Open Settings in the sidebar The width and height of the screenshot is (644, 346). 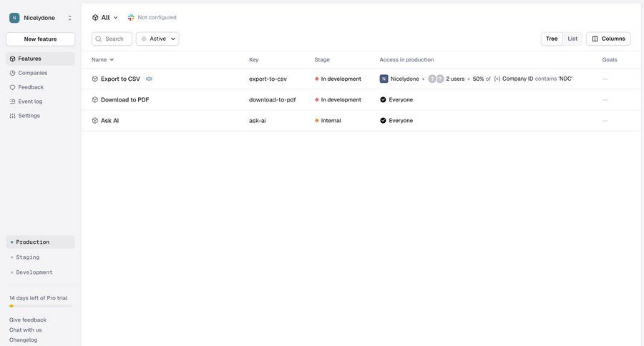[x=40, y=116]
